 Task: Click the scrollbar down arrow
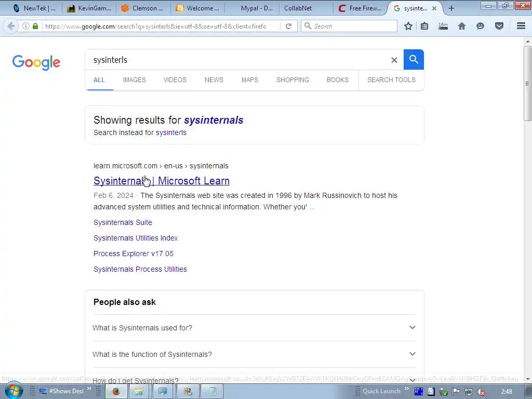tap(527, 379)
